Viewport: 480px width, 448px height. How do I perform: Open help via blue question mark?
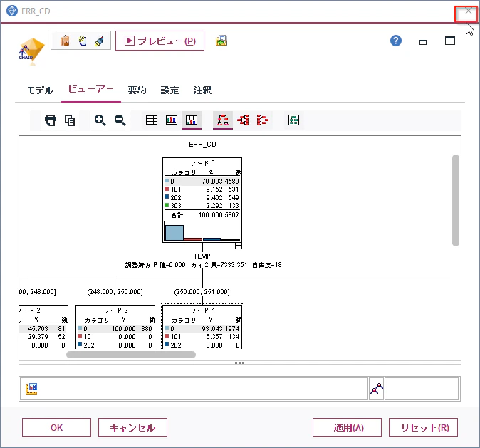tap(396, 41)
